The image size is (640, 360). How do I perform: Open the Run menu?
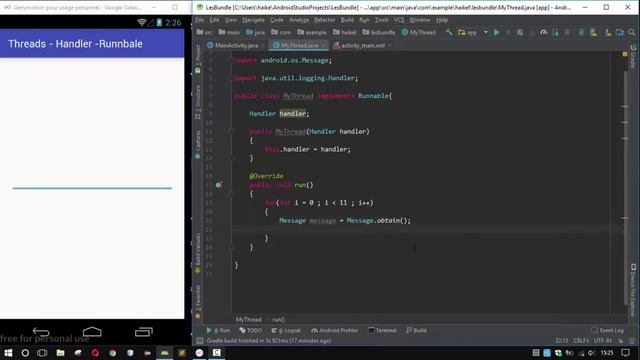click(364, 20)
